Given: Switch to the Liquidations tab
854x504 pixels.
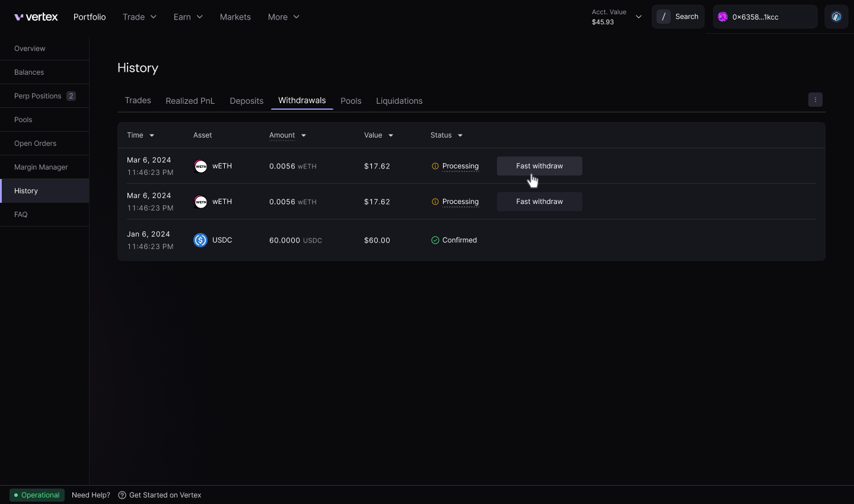Looking at the screenshot, I should tap(399, 101).
